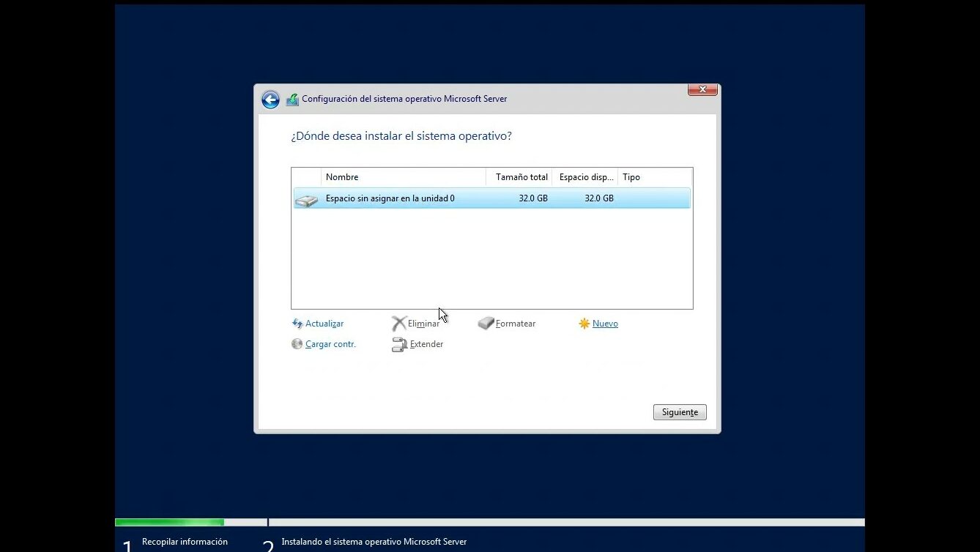Choose the Cargar contr. link text

(330, 344)
